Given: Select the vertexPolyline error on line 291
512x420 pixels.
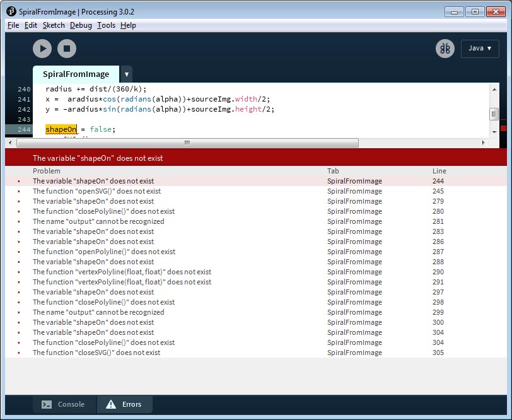Looking at the screenshot, I should [256, 282].
